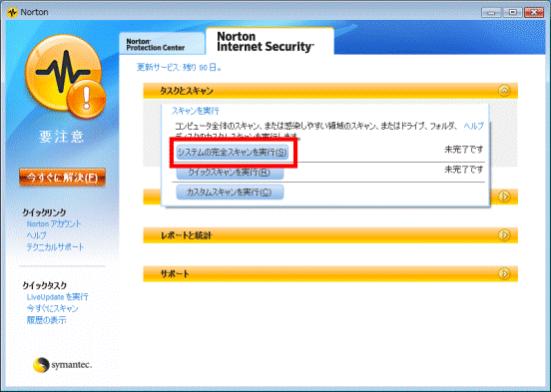
Task: Open 履歴の表示 link
Action: click(46, 320)
